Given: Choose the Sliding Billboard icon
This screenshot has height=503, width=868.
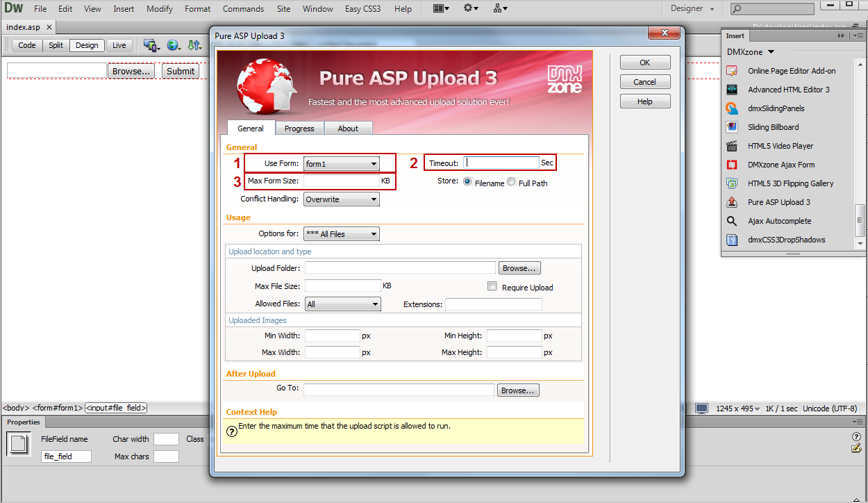Looking at the screenshot, I should click(x=732, y=127).
